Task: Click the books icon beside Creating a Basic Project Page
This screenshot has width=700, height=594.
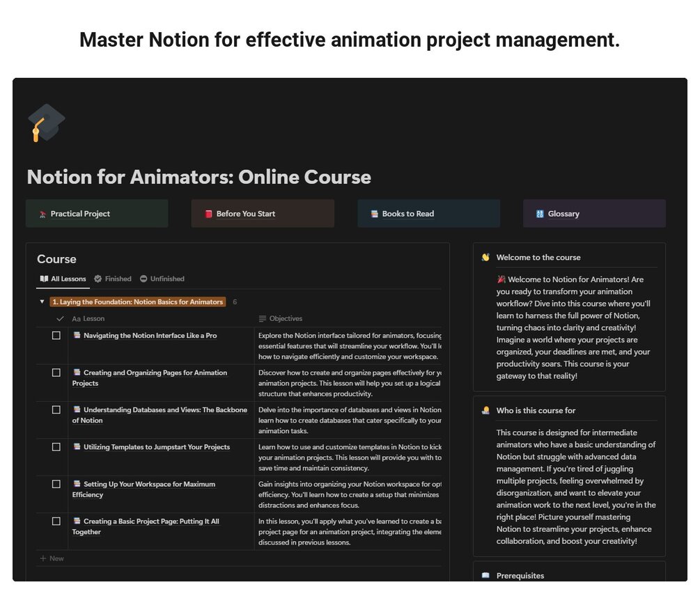Action: tap(77, 521)
